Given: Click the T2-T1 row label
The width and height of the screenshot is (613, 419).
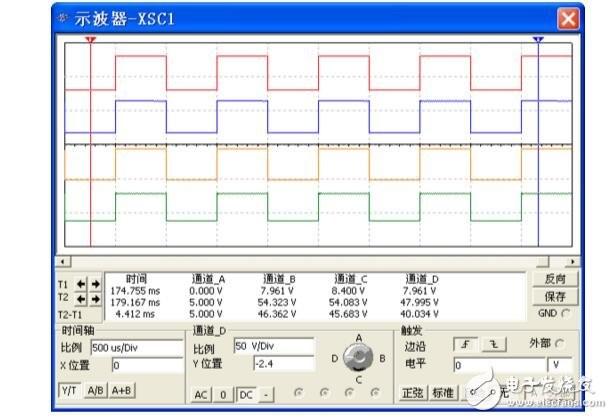Looking at the screenshot, I should tap(70, 315).
